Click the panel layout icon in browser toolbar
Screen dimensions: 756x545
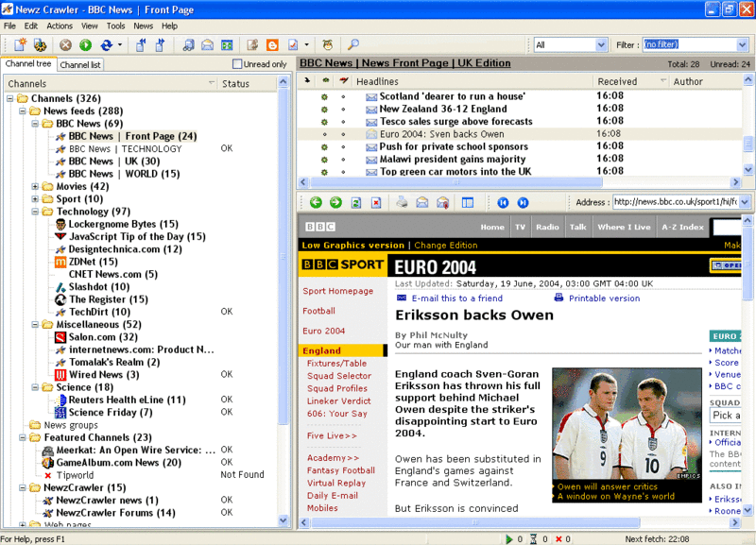point(468,202)
